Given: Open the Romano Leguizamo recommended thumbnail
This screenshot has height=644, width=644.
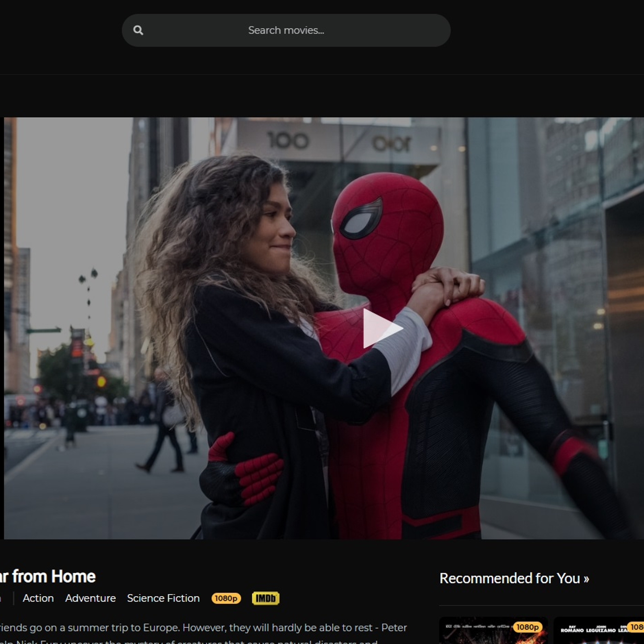Looking at the screenshot, I should coord(599,630).
